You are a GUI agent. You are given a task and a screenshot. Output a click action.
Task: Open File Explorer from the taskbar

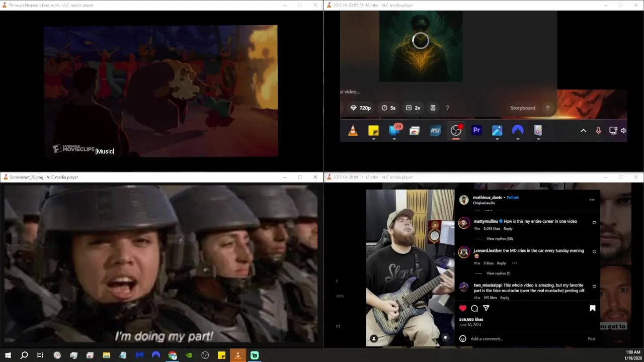point(107,355)
